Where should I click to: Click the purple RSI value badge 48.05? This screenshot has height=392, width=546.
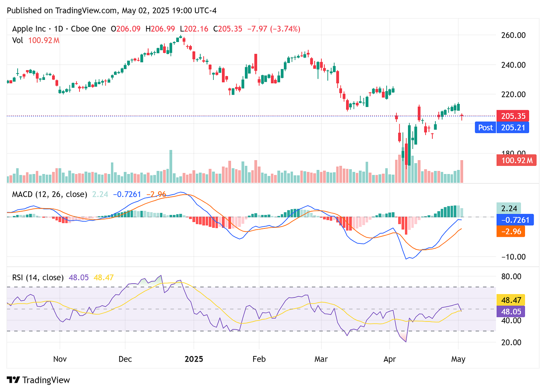coord(510,311)
